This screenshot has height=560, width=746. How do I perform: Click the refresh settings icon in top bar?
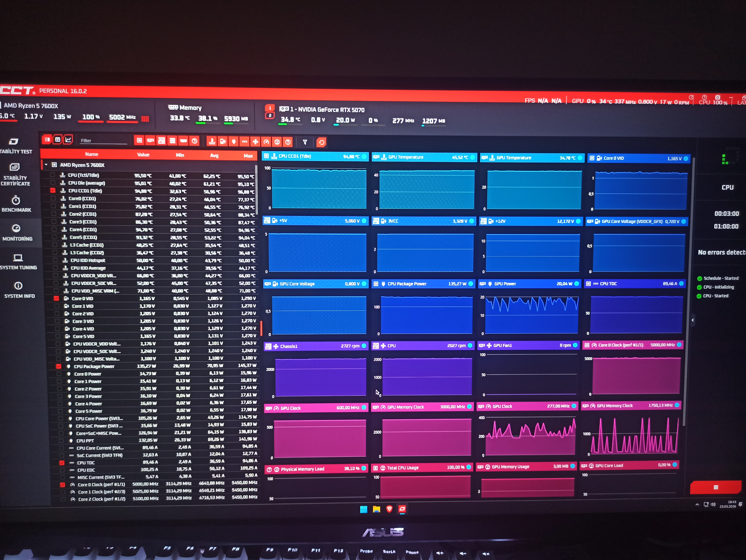coord(691,97)
